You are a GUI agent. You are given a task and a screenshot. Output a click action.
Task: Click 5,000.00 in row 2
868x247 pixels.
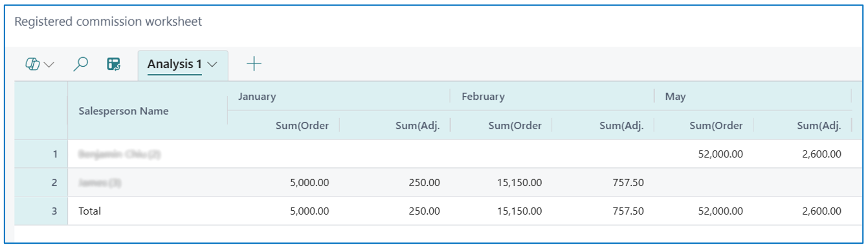pyautogui.click(x=309, y=183)
